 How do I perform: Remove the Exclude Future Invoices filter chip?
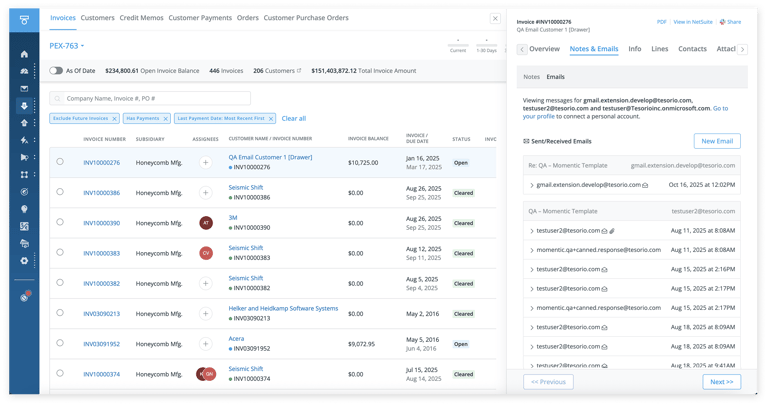coord(114,119)
